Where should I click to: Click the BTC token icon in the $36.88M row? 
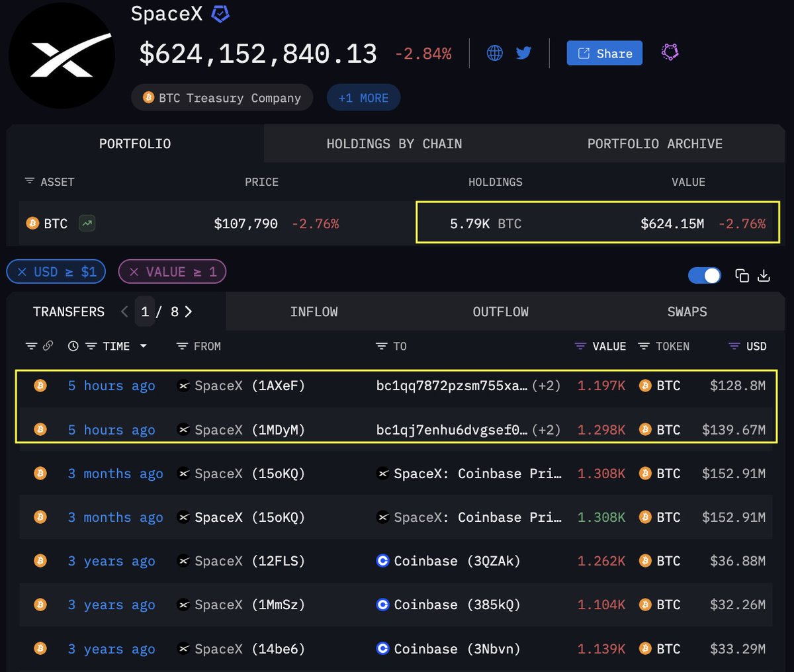click(x=645, y=561)
